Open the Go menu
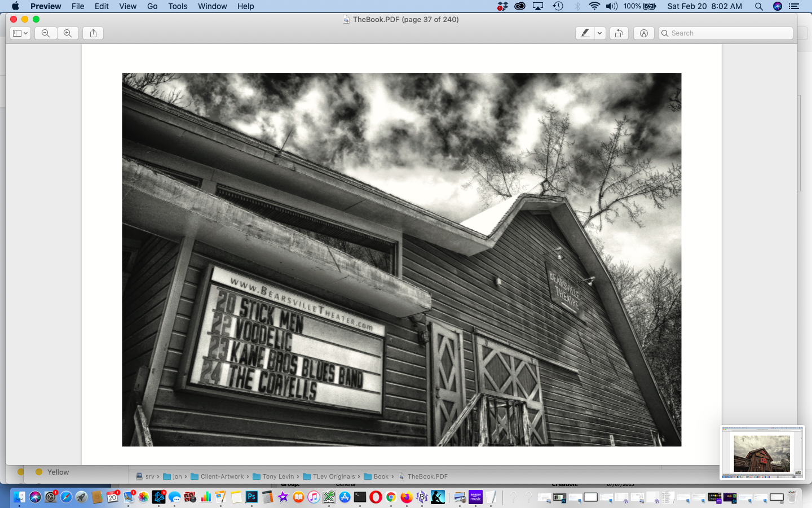This screenshot has height=508, width=812. click(152, 6)
